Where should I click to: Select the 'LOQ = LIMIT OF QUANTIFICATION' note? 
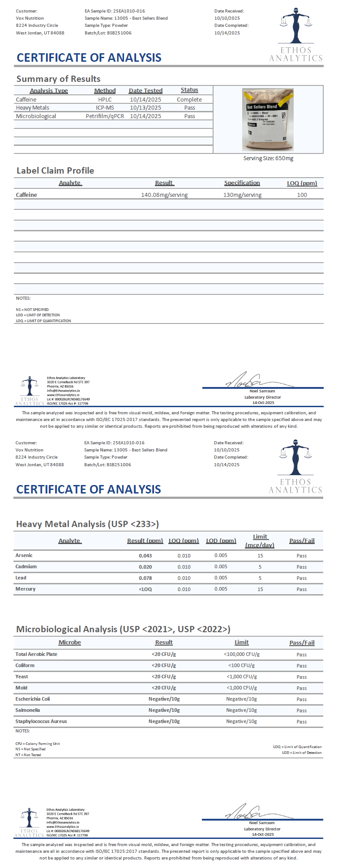(43, 321)
